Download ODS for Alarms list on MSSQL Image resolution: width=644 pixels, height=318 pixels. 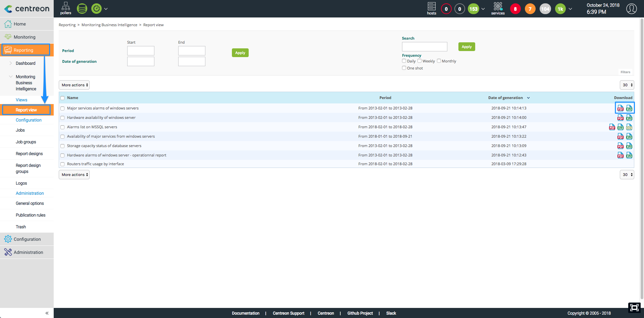pos(629,127)
